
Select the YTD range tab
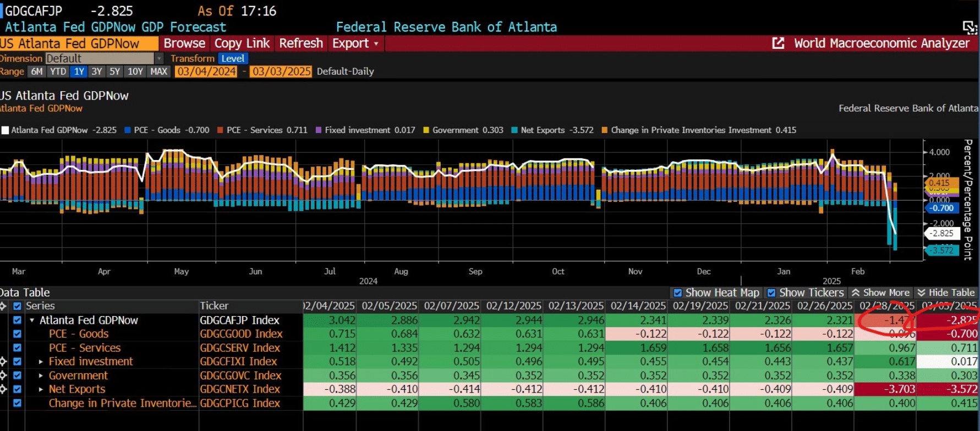(x=58, y=71)
